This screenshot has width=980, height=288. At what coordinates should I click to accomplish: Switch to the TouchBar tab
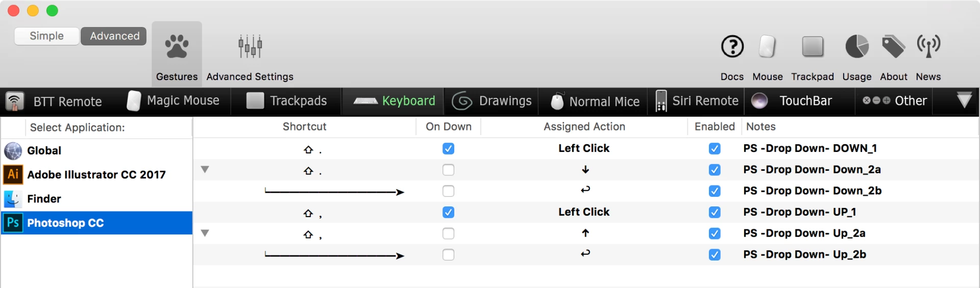tap(793, 101)
